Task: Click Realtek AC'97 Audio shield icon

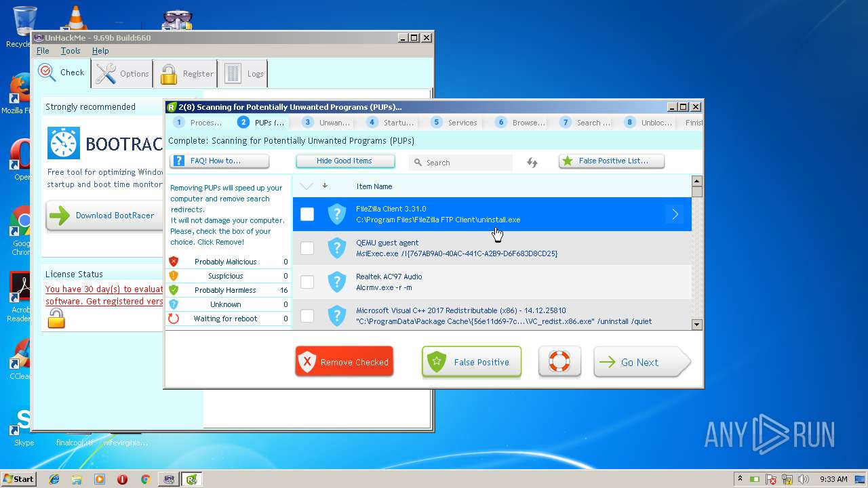Action: [x=337, y=282]
